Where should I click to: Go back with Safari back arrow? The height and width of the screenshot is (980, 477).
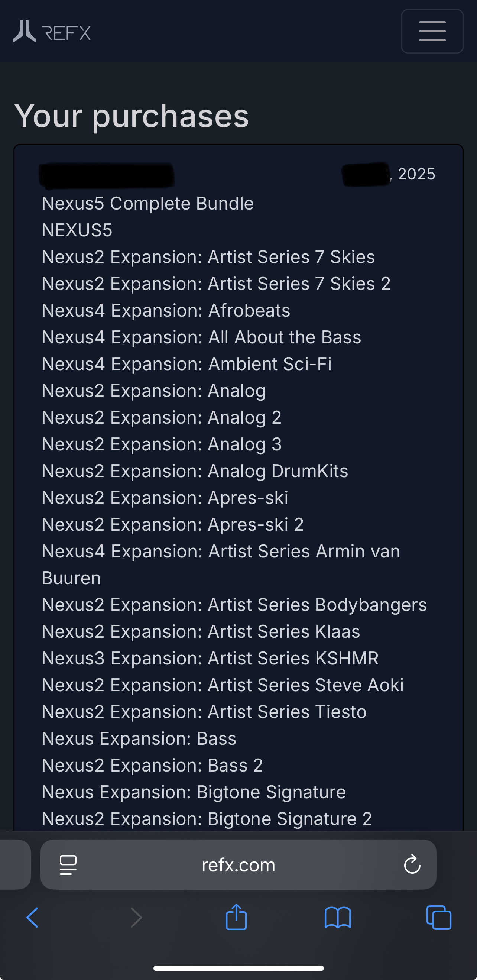pos(32,918)
